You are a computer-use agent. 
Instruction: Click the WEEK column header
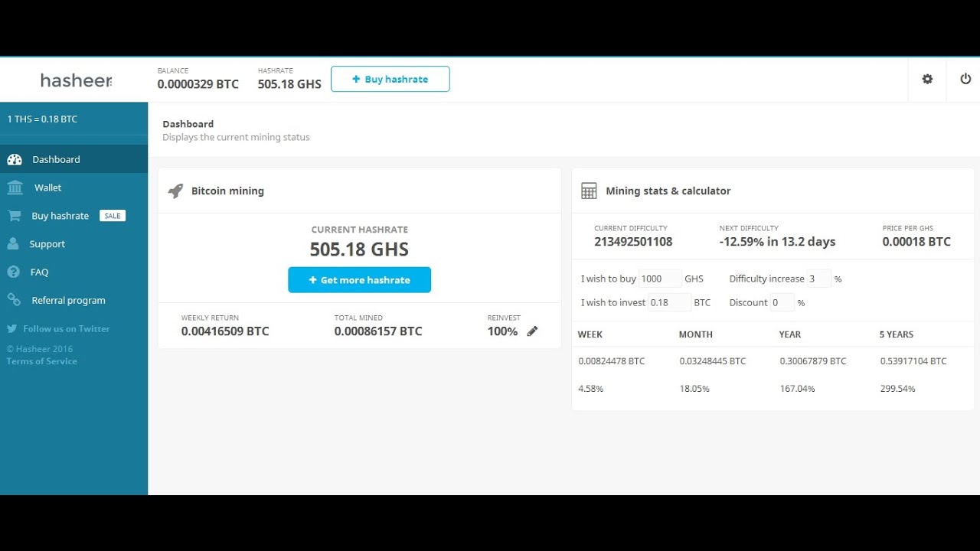click(x=590, y=334)
